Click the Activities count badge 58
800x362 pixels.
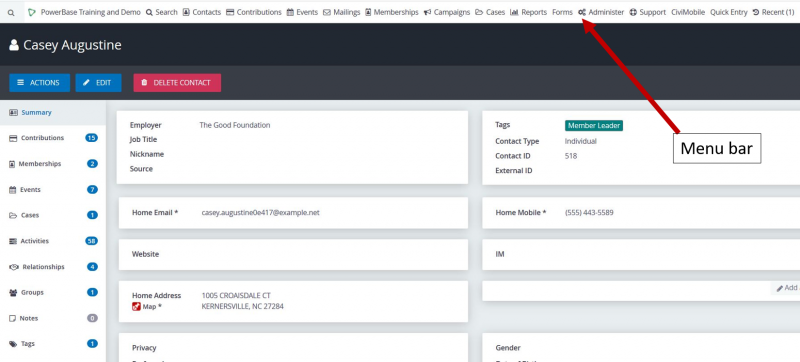point(92,241)
